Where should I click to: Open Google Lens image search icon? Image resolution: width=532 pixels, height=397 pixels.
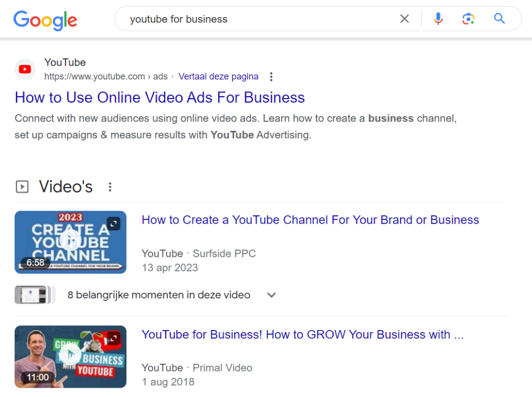pyautogui.click(x=468, y=19)
